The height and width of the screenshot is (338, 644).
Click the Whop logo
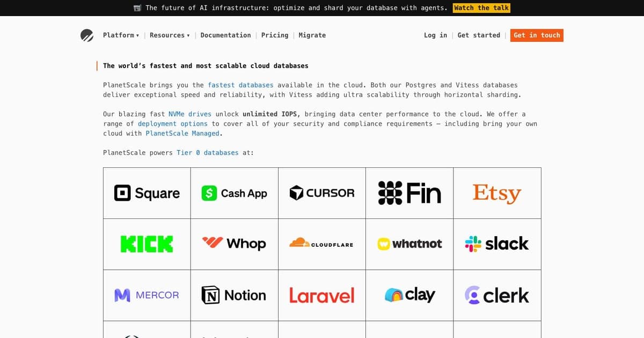coord(234,244)
